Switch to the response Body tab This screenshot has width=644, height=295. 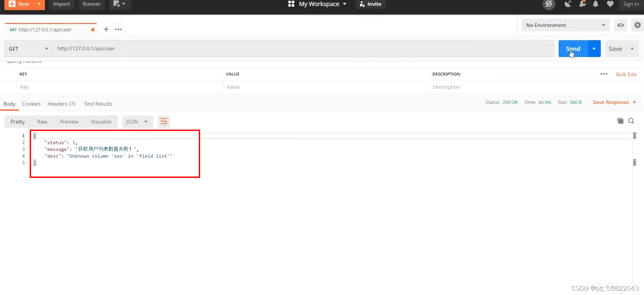click(x=9, y=104)
